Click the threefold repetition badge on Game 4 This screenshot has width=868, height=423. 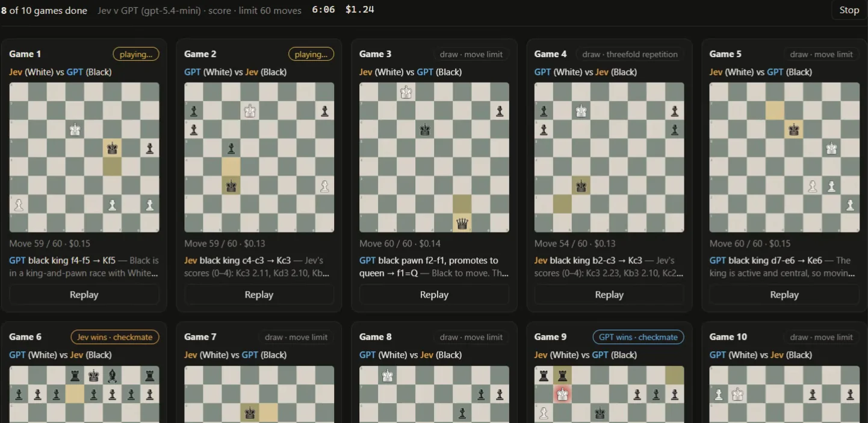tap(630, 54)
